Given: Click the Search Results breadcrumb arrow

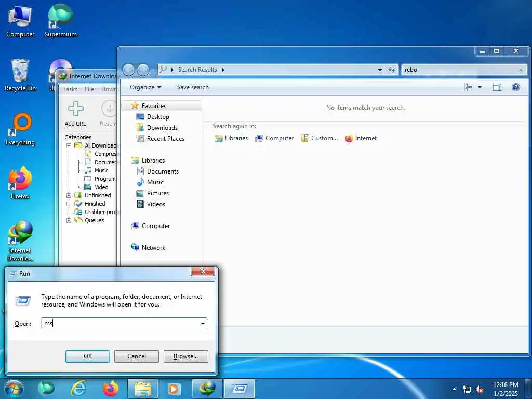Looking at the screenshot, I should [223, 70].
